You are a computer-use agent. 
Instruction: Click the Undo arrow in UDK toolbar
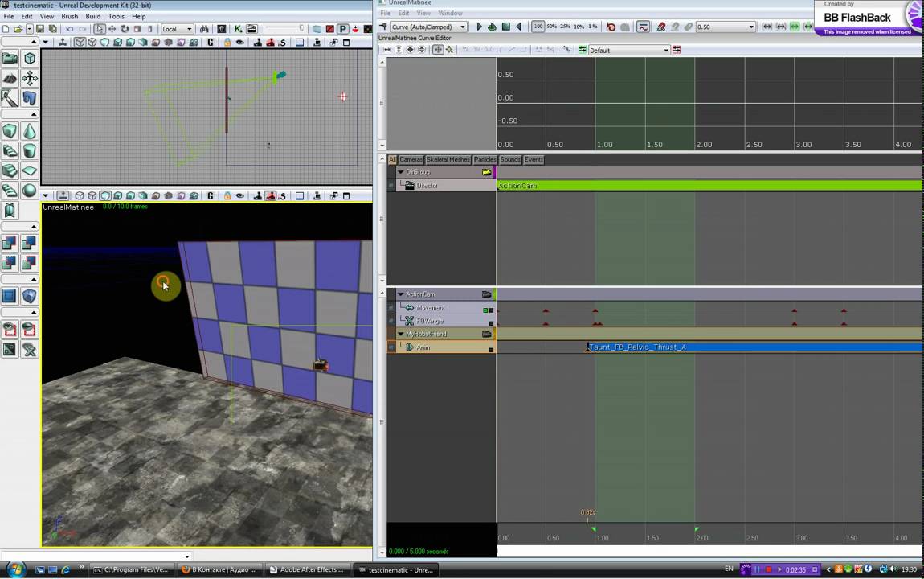point(70,28)
